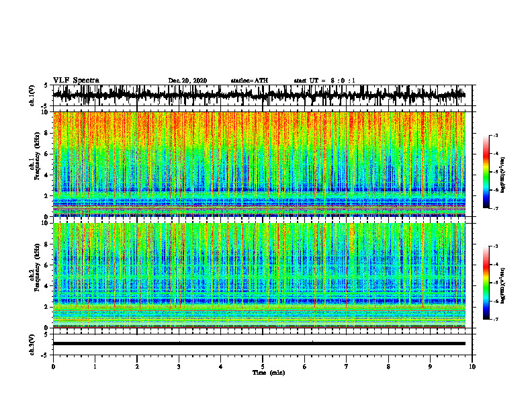Click the "-3" tick on ch.2 color bar
Viewport: 532px width, 411px height.
[x=496, y=246]
